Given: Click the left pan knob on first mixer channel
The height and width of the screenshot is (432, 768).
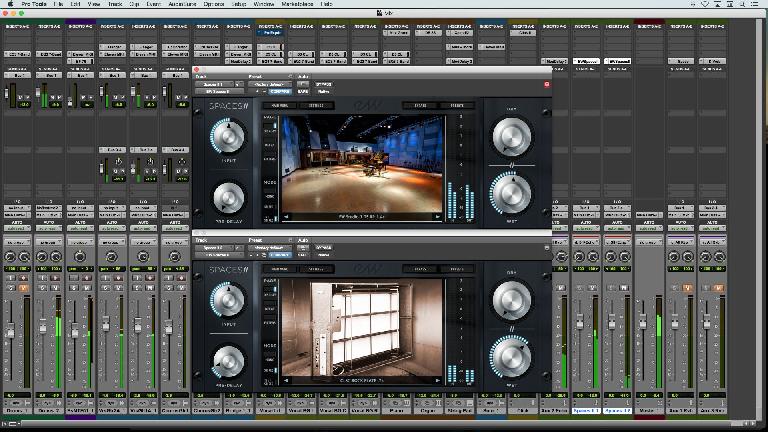Looking at the screenshot, I should click(10, 257).
